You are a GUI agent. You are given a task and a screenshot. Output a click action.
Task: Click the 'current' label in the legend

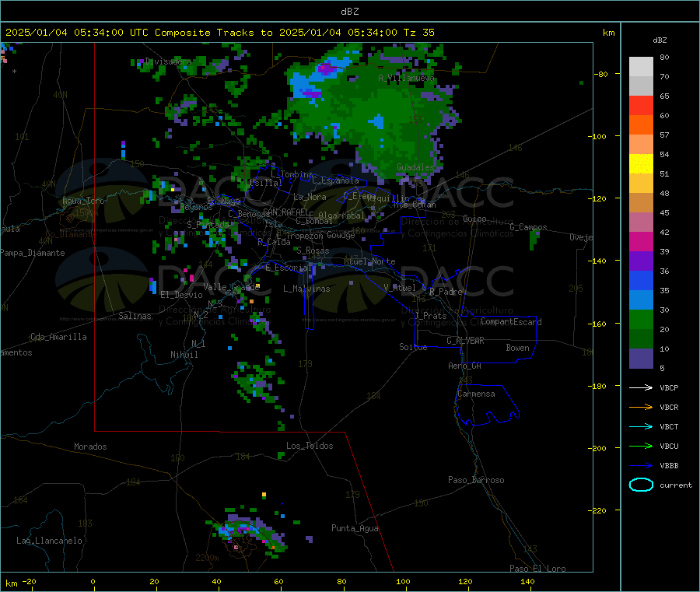coord(676,485)
